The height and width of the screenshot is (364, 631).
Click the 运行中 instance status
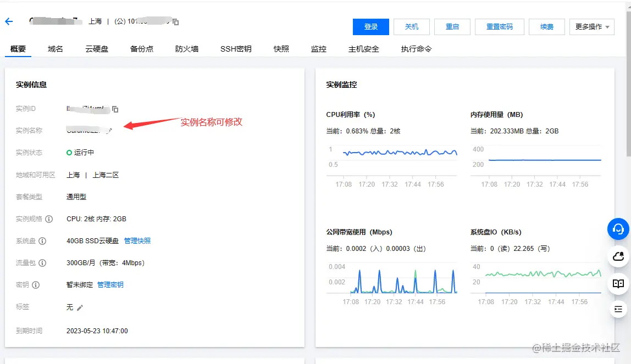pos(80,153)
